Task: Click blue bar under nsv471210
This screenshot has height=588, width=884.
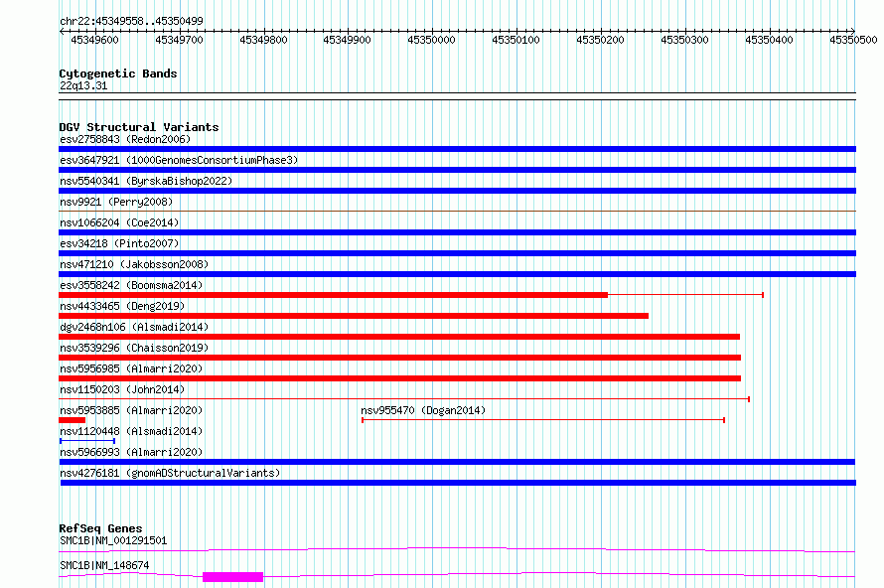Action: click(x=457, y=274)
